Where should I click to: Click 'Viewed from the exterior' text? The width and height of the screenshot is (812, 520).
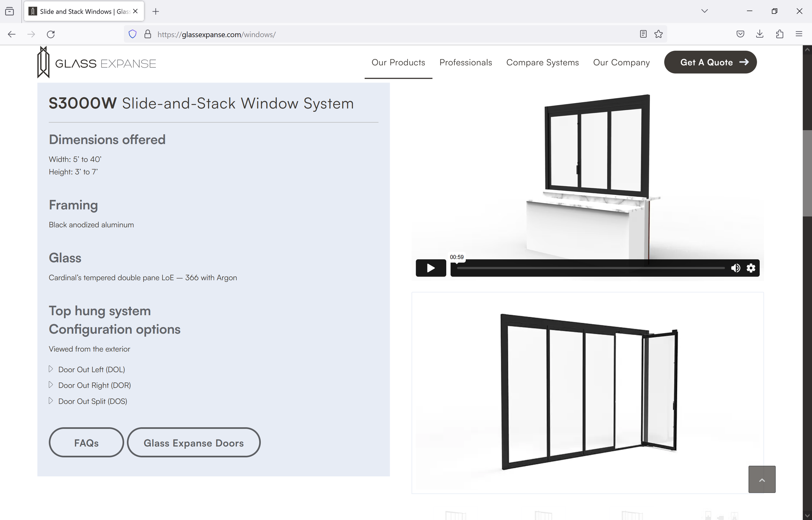[89, 349]
